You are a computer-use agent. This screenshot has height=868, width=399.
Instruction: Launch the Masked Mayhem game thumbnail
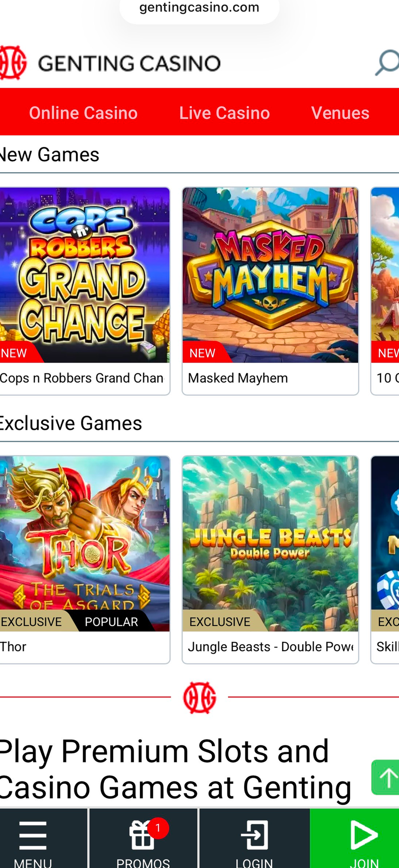click(270, 275)
